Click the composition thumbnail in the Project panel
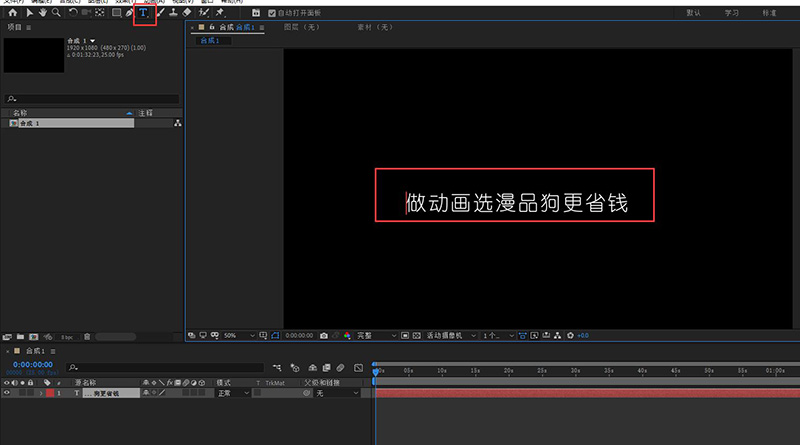 [34, 55]
